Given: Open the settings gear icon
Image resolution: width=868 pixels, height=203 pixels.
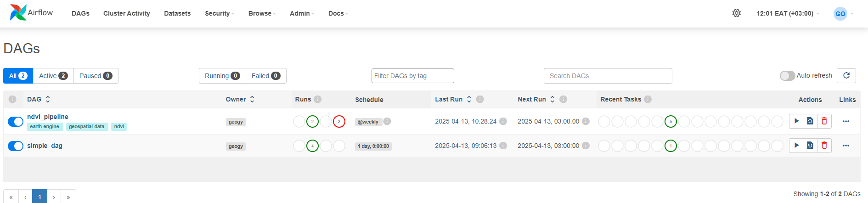Looking at the screenshot, I should tap(737, 13).
